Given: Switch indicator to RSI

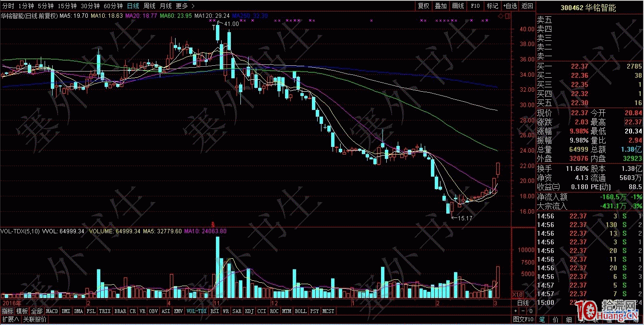Looking at the screenshot, I should pos(215,311).
